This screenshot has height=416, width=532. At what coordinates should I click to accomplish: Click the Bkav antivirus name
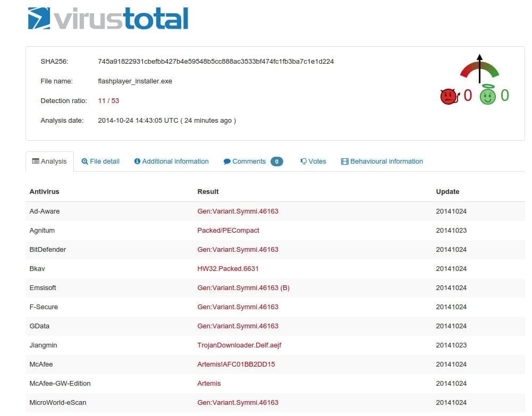point(37,268)
